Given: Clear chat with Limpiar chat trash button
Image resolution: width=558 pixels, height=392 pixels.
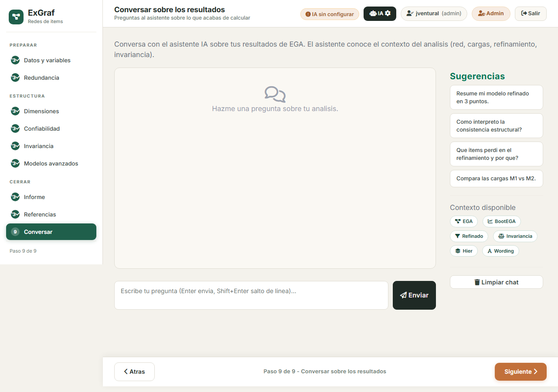Looking at the screenshot, I should click(497, 282).
